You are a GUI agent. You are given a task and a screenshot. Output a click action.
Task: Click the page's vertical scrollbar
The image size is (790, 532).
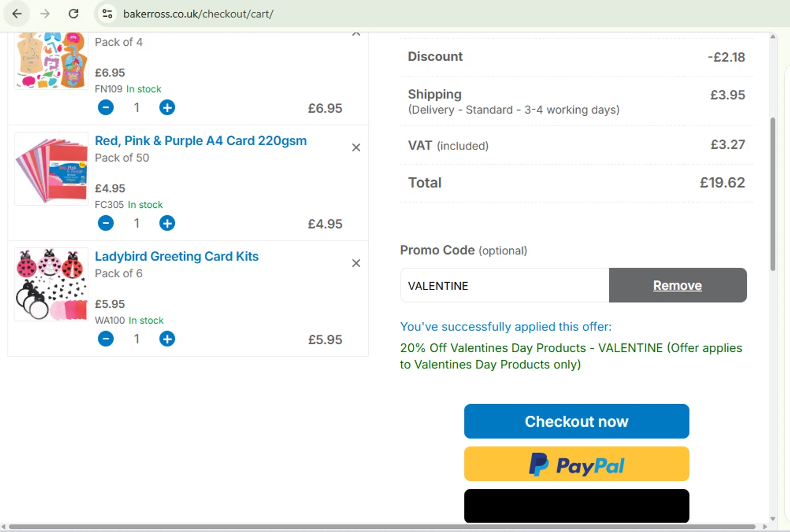pos(773,194)
